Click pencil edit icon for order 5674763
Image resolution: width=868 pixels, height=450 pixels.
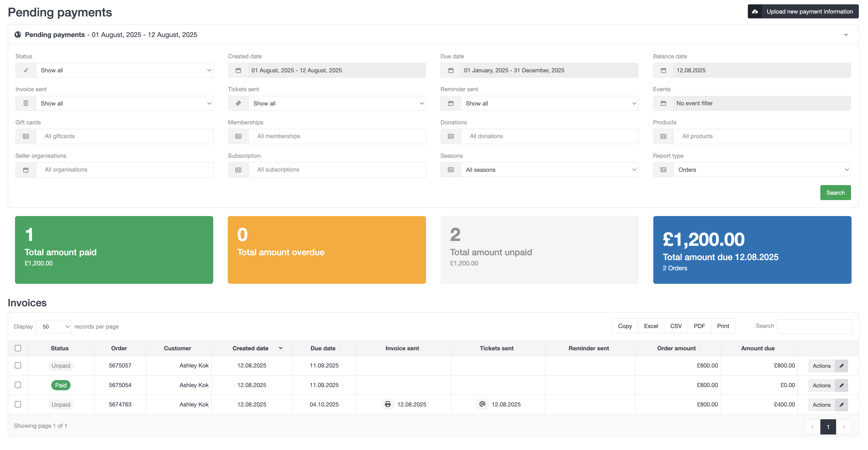pyautogui.click(x=841, y=405)
